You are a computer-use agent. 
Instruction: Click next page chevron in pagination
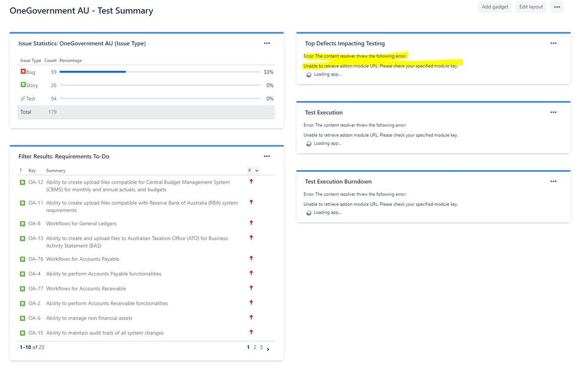(268, 349)
